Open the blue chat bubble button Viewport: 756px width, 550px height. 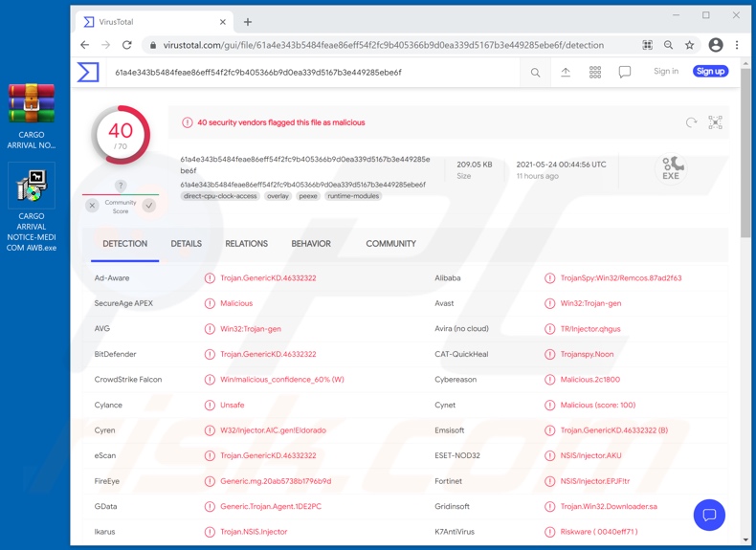coord(709,515)
